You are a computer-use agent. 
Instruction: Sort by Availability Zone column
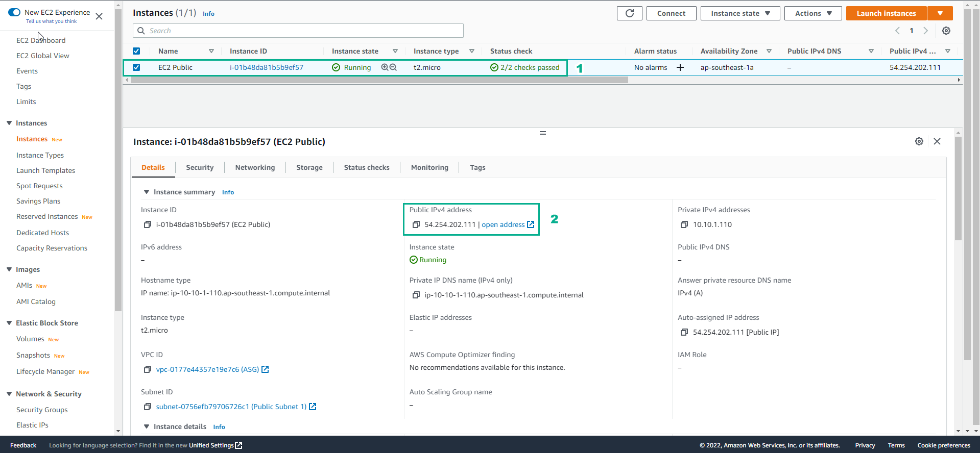tap(769, 51)
